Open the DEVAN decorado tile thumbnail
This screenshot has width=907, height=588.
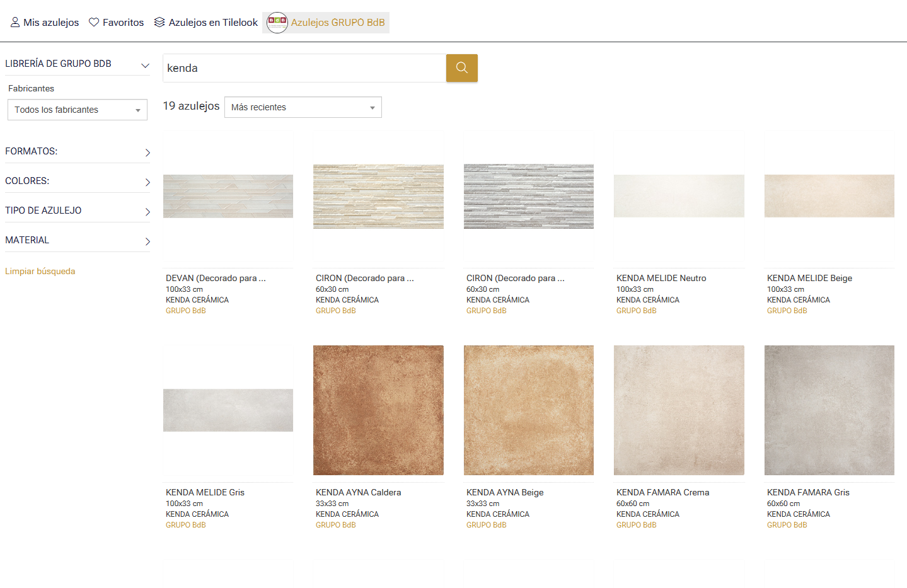click(228, 196)
